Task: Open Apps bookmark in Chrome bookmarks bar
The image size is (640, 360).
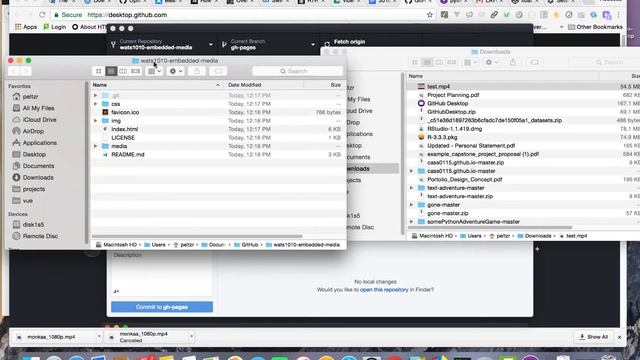Action: pyautogui.click(x=26, y=27)
